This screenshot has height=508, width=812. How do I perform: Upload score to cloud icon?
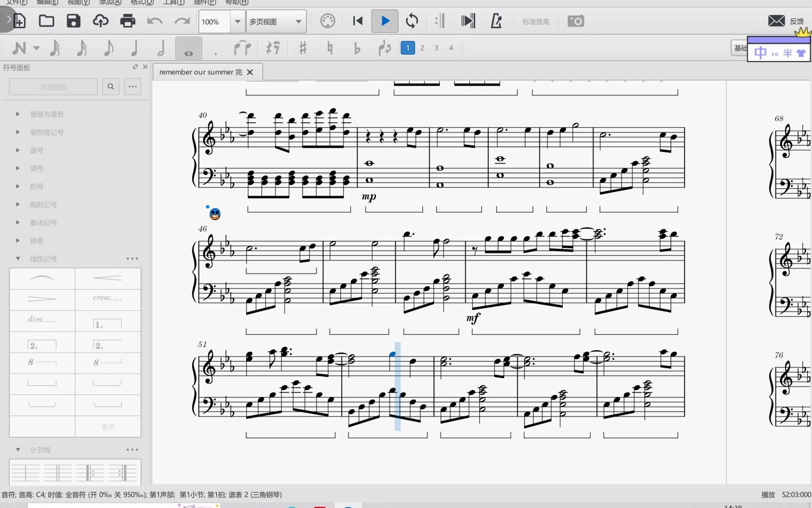pyautogui.click(x=101, y=21)
